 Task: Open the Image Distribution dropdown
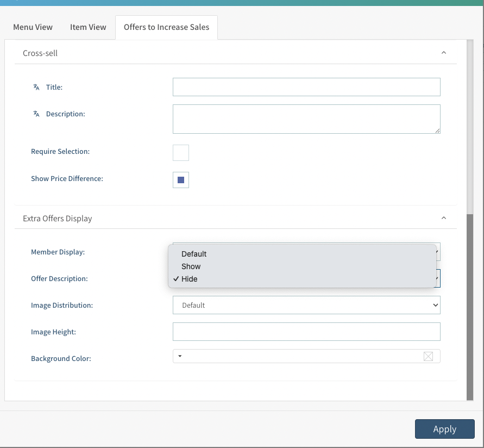tap(306, 306)
